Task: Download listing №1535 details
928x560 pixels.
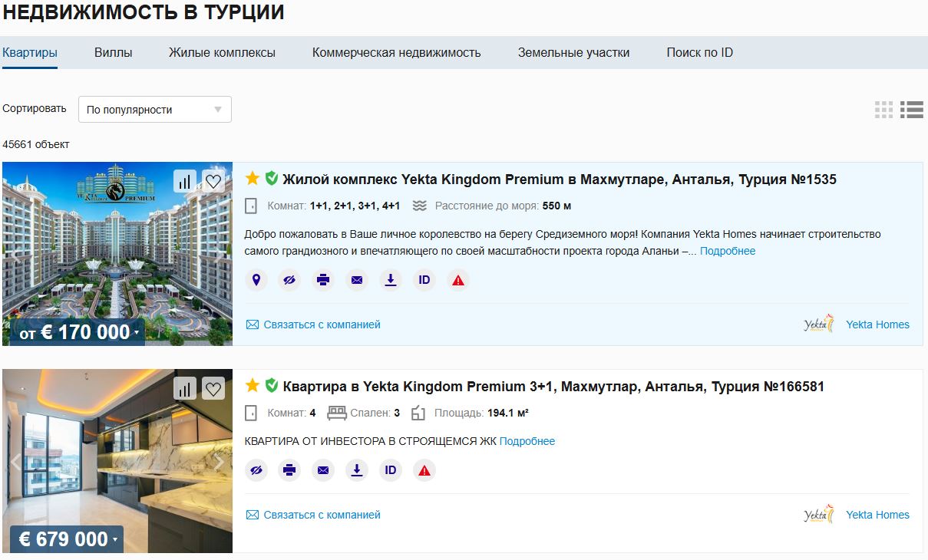Action: 391,280
